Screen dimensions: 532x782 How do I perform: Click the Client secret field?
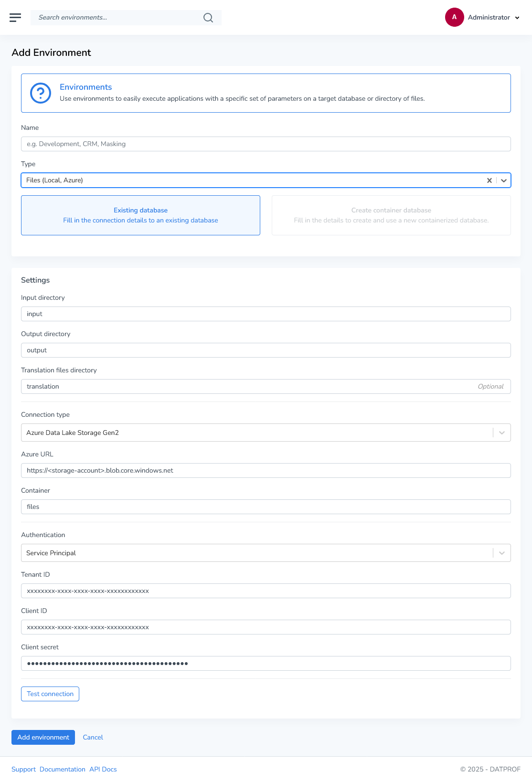coord(266,664)
